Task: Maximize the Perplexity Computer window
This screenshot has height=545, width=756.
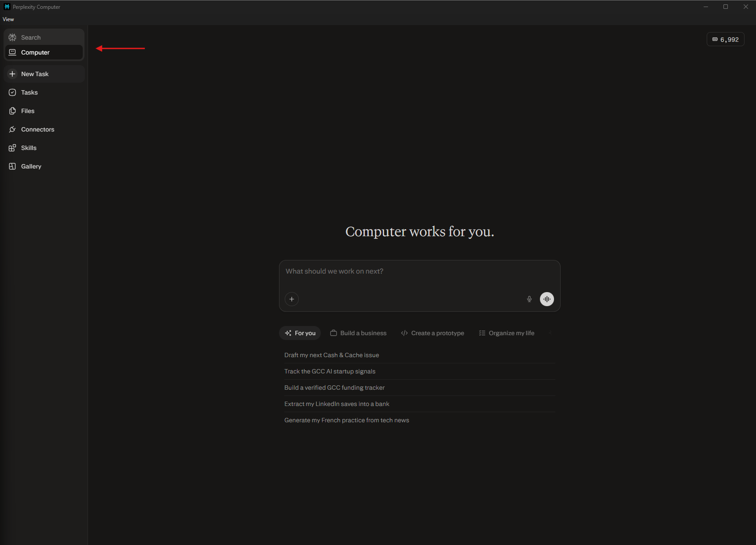Action: [726, 7]
